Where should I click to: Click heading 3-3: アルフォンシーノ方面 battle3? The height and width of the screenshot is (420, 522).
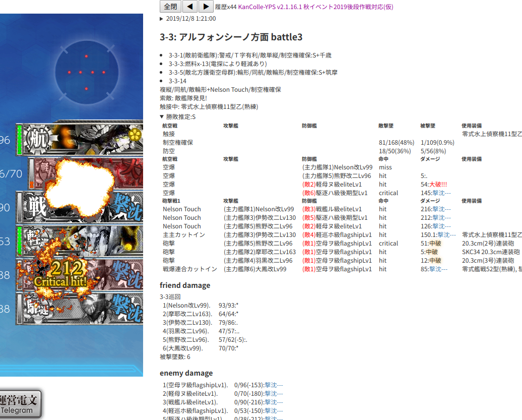231,37
